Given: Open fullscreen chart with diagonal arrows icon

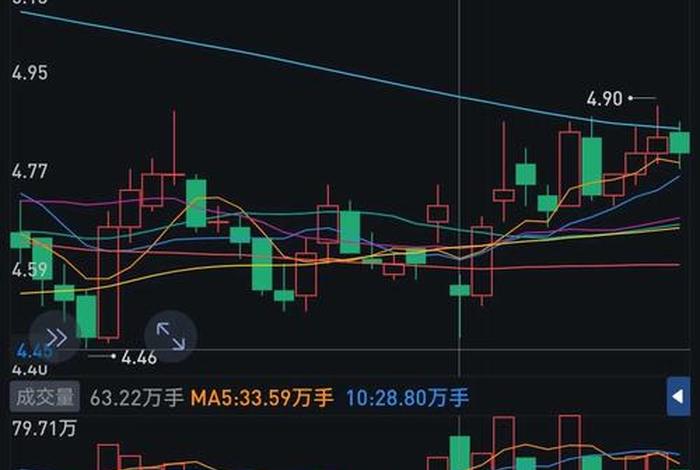Looking at the screenshot, I should tap(171, 337).
